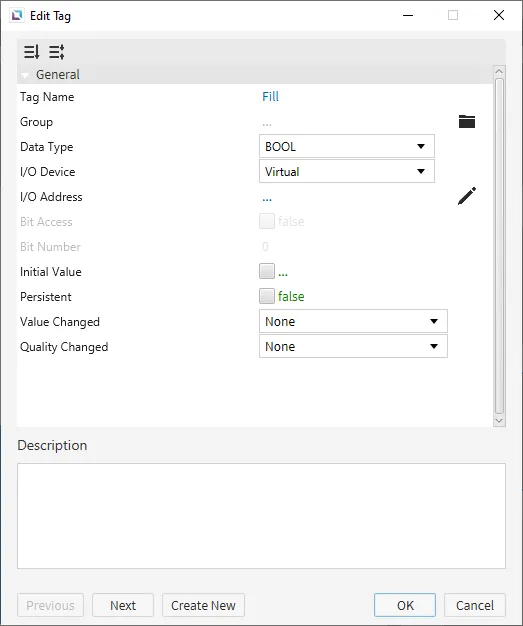Open the Quality Changed dropdown
The width and height of the screenshot is (523, 626).
(x=353, y=347)
